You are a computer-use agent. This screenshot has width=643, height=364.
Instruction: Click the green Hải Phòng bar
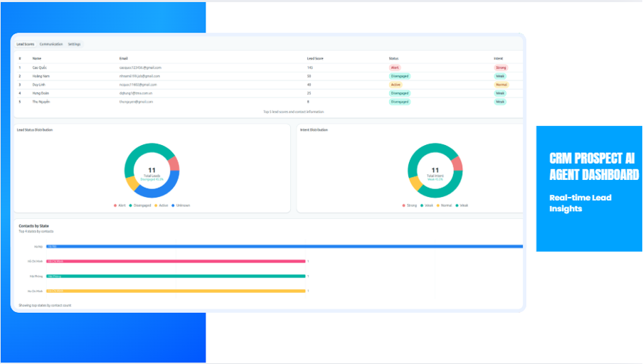[176, 276]
